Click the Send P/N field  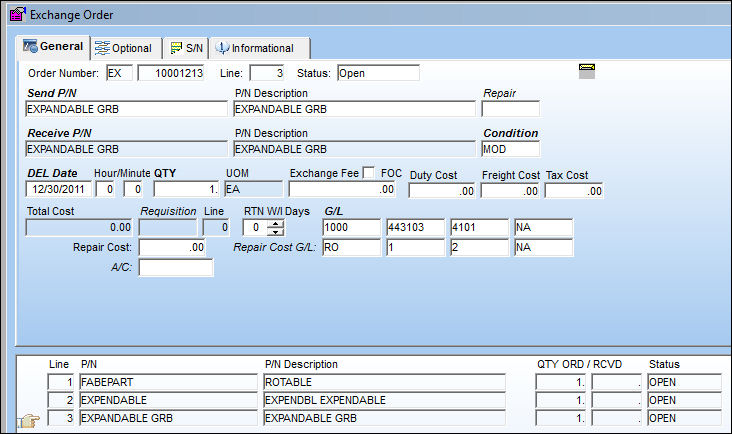[127, 109]
